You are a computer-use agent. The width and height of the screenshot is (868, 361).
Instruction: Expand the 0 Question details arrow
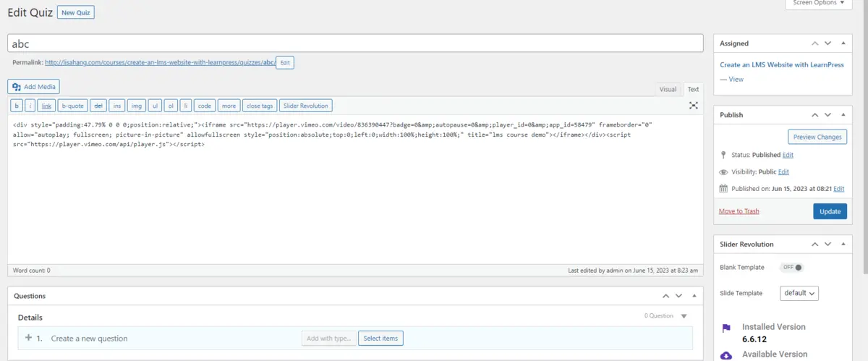[x=684, y=316]
